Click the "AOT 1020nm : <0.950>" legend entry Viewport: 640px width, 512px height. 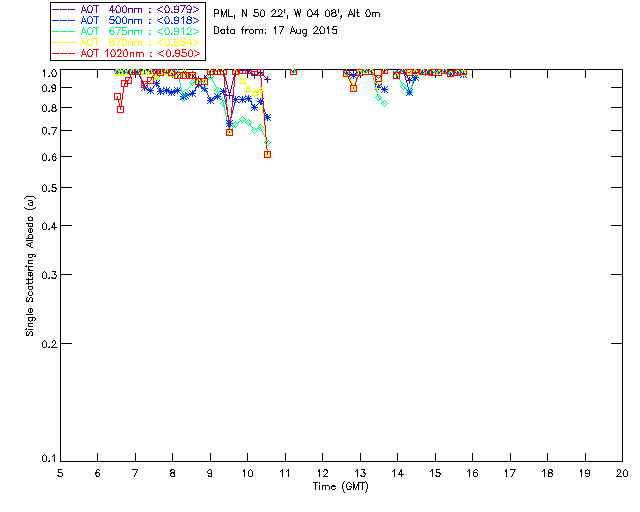[127, 53]
